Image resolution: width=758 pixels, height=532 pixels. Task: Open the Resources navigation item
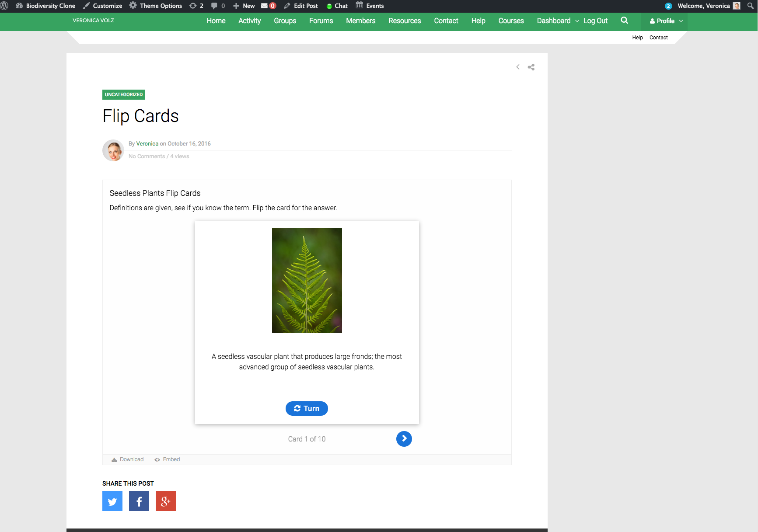(405, 21)
